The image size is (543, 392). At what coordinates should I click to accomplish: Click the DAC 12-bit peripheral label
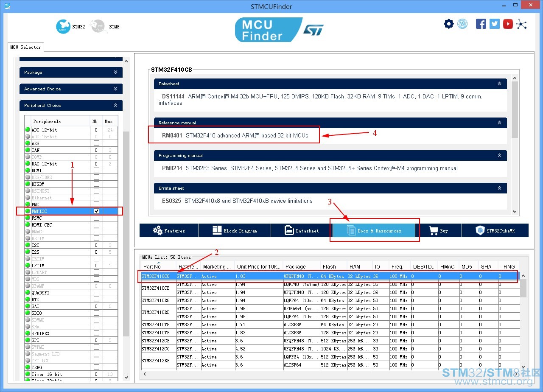point(44,164)
